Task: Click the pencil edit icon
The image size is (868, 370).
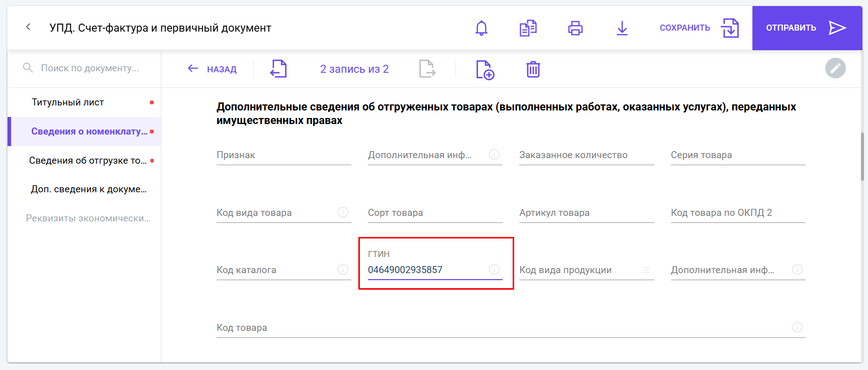Action: tap(835, 68)
